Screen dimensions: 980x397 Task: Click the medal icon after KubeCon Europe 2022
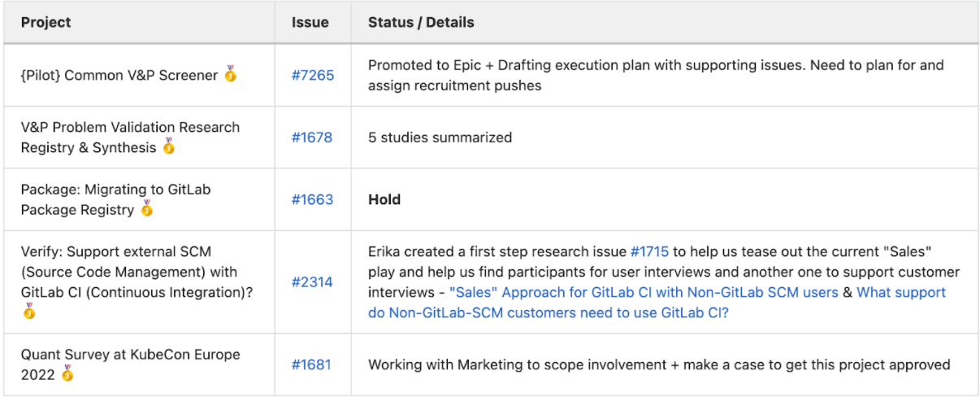click(67, 373)
